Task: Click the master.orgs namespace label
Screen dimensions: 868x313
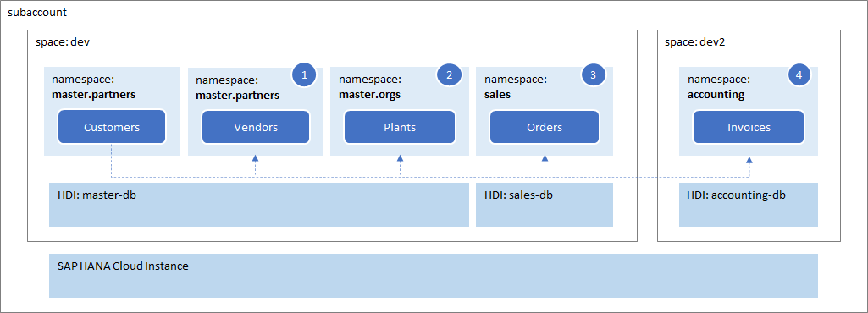Action: click(370, 95)
